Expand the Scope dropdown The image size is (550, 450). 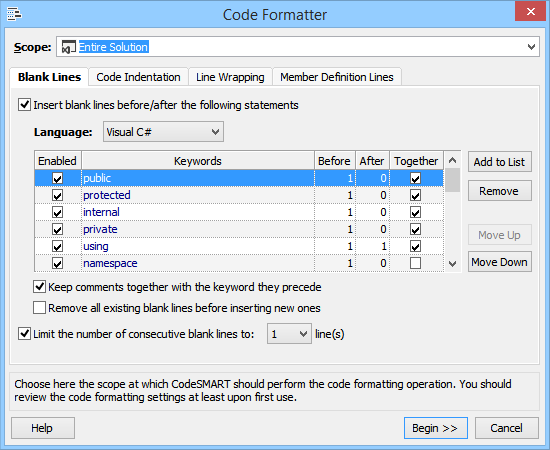pos(531,47)
